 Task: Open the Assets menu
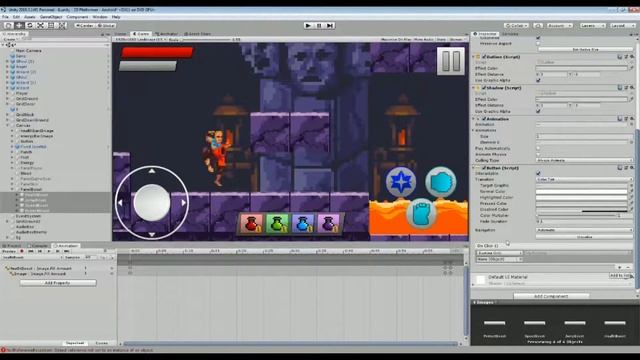(29, 17)
